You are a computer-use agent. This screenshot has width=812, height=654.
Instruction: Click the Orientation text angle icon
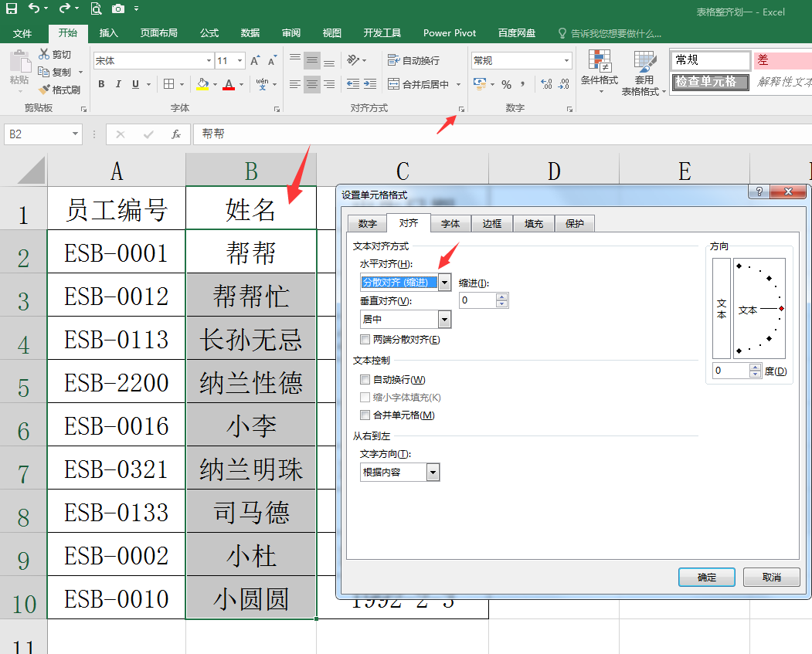(353, 60)
